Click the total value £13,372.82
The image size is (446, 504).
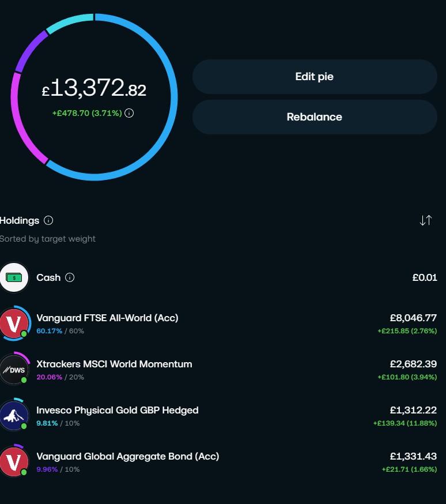[94, 88]
